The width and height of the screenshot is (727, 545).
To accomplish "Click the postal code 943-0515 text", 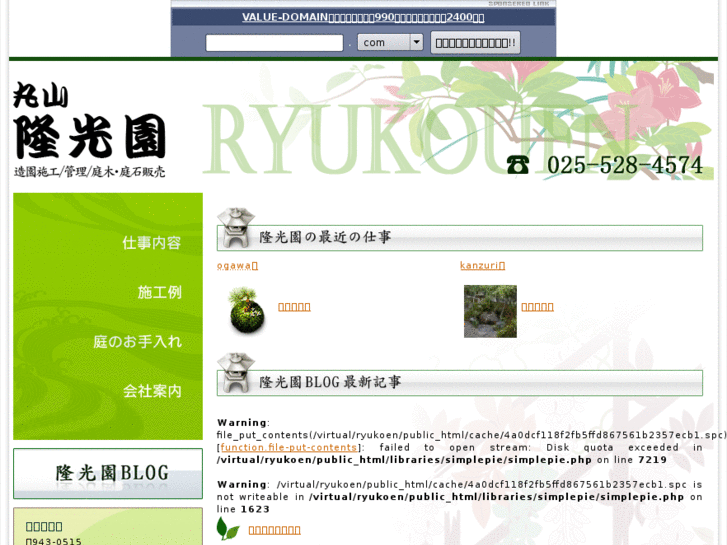I will tap(54, 541).
